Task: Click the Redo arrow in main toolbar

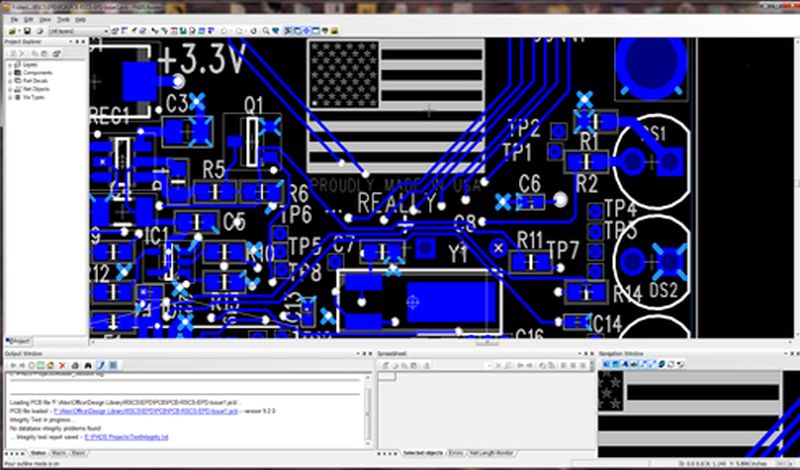Action: (238, 31)
